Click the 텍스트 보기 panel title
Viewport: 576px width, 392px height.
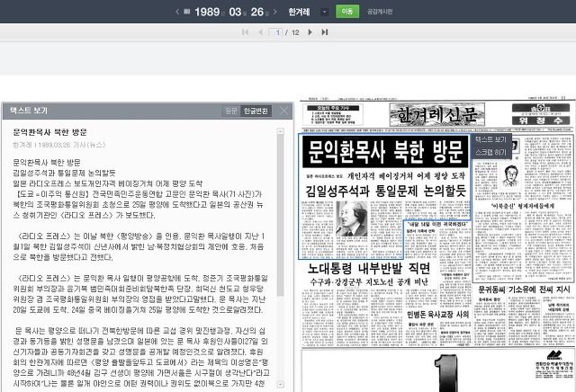click(29, 111)
